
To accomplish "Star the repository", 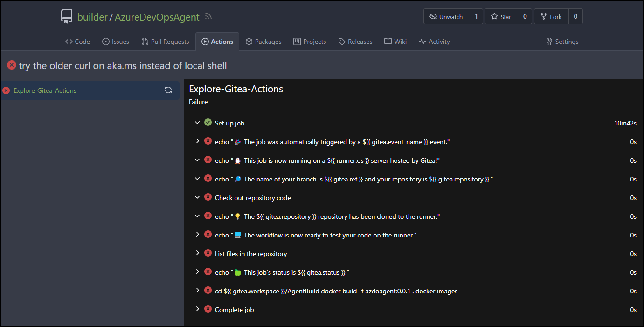I will pyautogui.click(x=501, y=17).
